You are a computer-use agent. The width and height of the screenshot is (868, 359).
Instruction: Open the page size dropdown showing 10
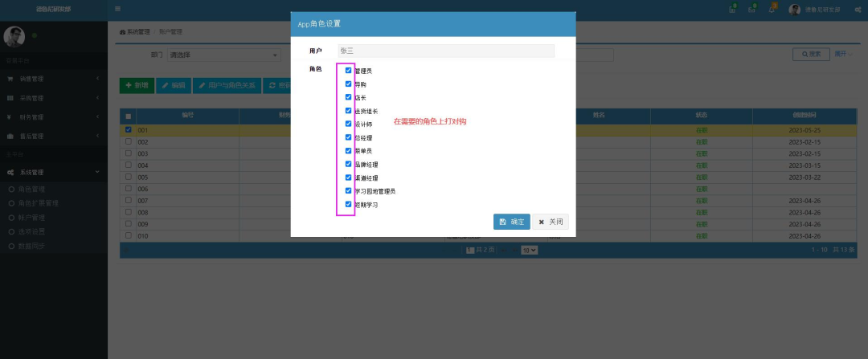(x=529, y=251)
